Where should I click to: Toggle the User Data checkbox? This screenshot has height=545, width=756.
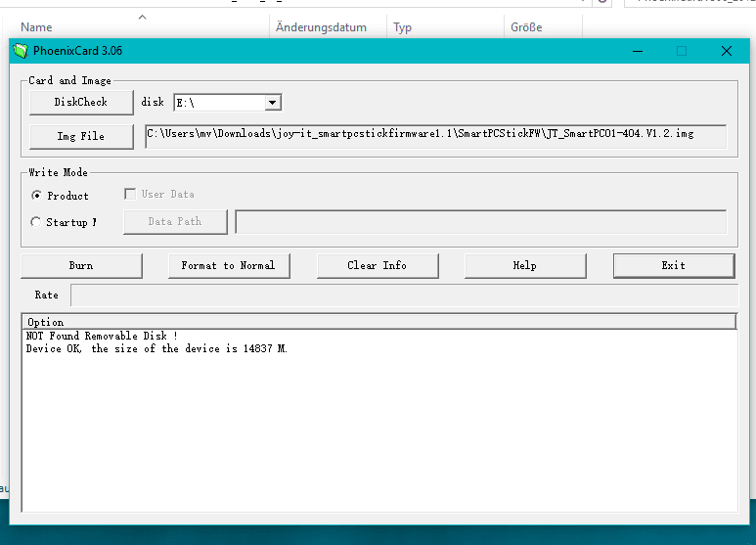[x=130, y=194]
